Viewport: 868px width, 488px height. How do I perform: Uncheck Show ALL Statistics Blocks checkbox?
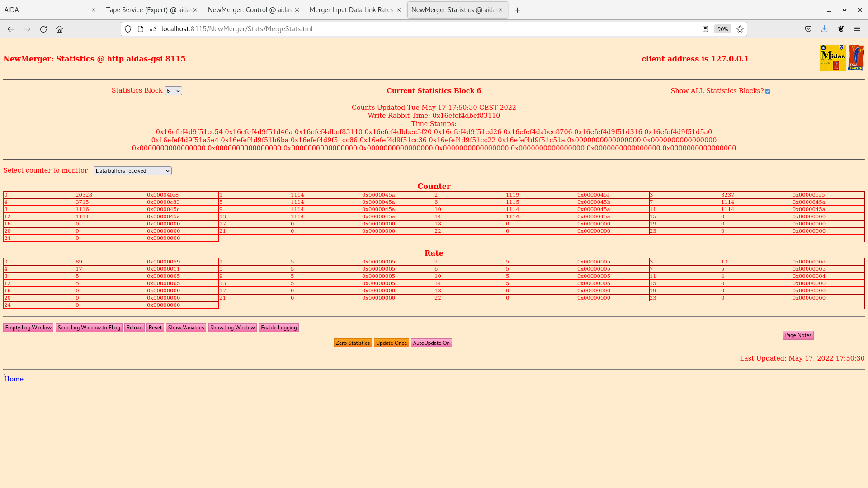pos(768,91)
